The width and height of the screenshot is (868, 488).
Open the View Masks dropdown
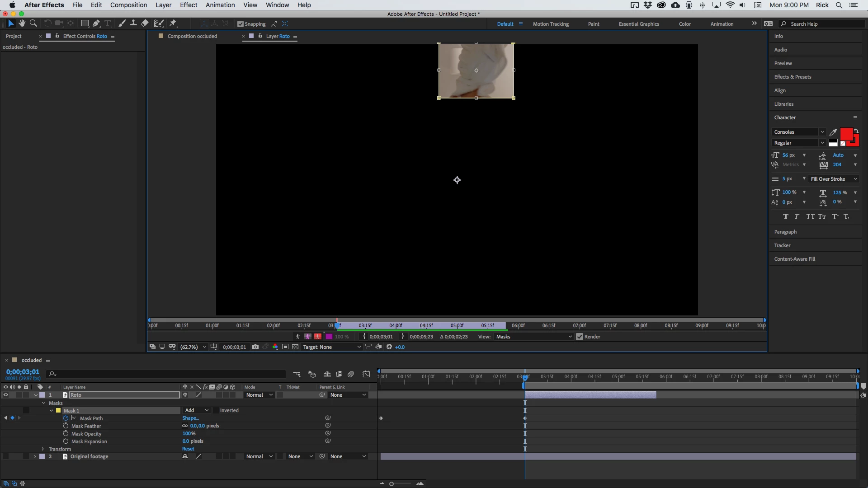coord(533,337)
